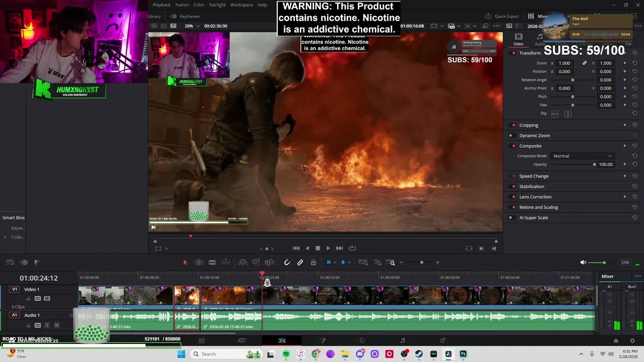Expand the Speed Change section
Image resolution: width=644 pixels, height=362 pixels.
click(534, 176)
